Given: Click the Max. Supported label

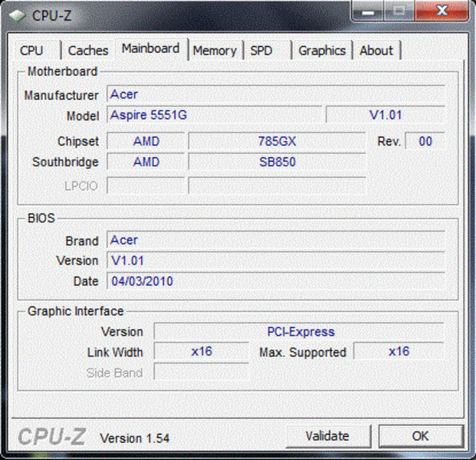Looking at the screenshot, I should pos(303,352).
